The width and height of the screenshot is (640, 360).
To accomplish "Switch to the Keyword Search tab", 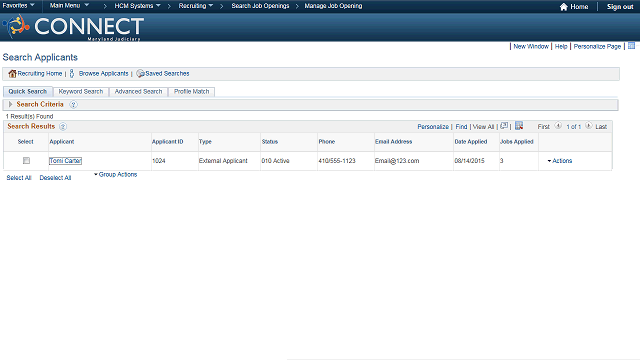I will point(81,91).
